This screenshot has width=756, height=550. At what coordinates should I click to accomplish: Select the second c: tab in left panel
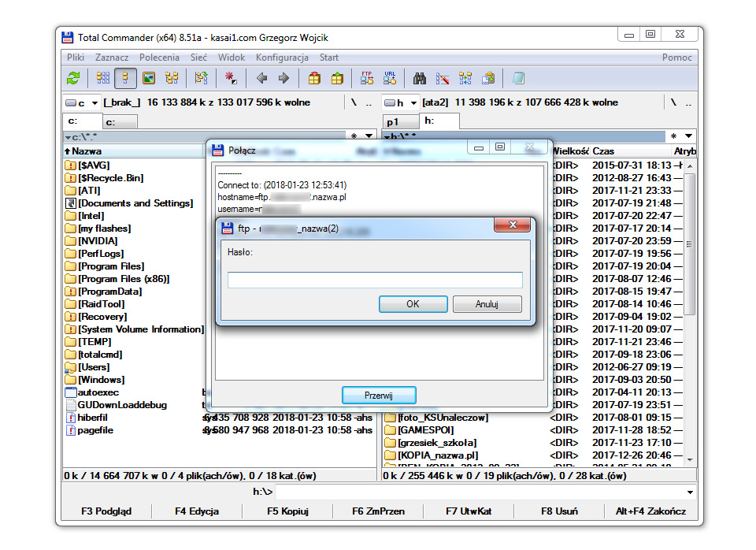(x=120, y=122)
